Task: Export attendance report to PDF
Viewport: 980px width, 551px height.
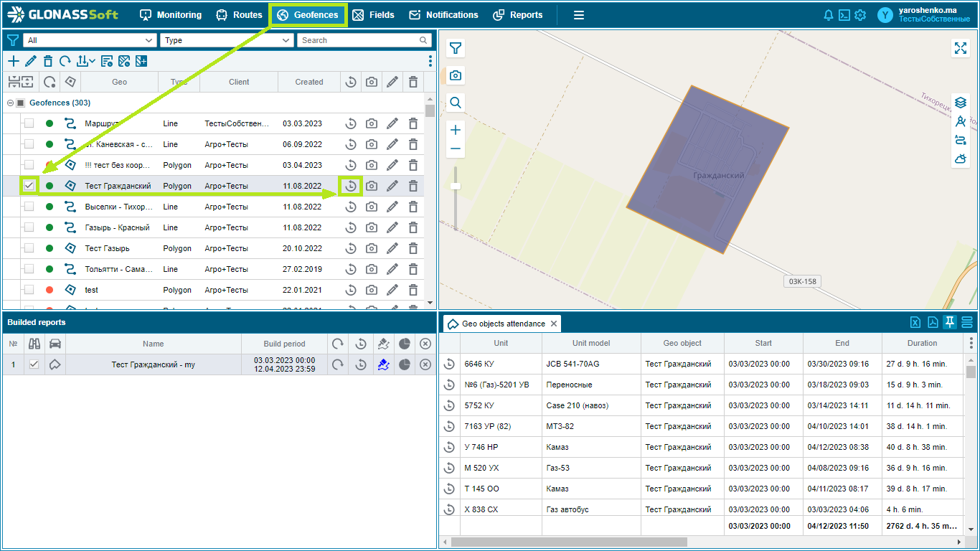Action: pos(933,322)
